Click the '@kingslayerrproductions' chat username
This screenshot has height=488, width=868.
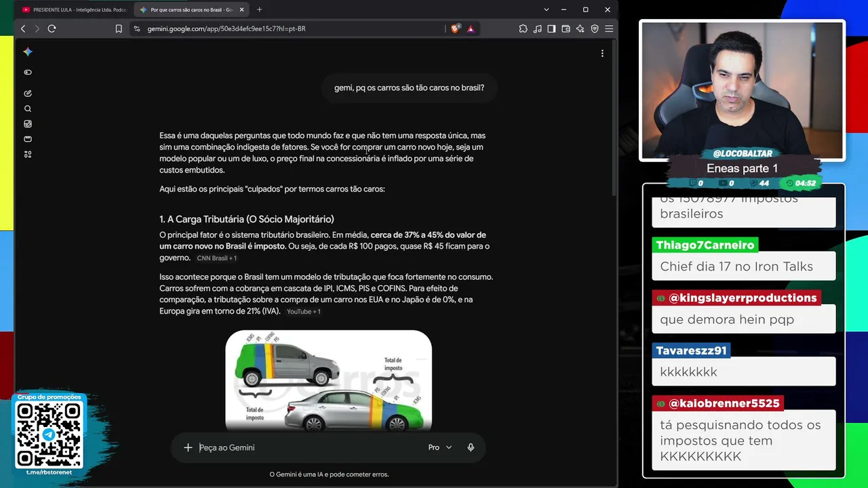pyautogui.click(x=736, y=298)
